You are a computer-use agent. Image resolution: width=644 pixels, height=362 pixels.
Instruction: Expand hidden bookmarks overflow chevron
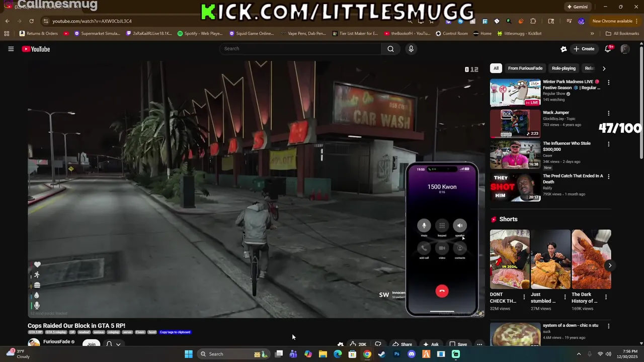click(x=592, y=34)
